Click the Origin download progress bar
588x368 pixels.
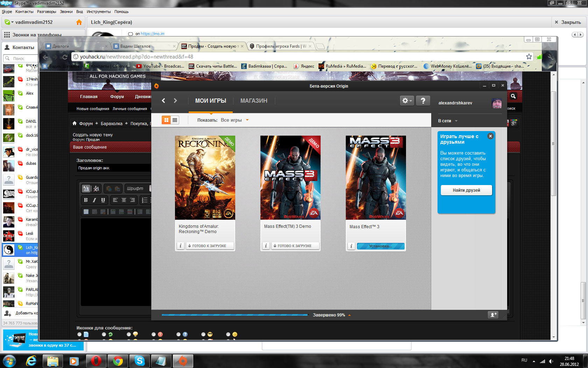click(234, 315)
